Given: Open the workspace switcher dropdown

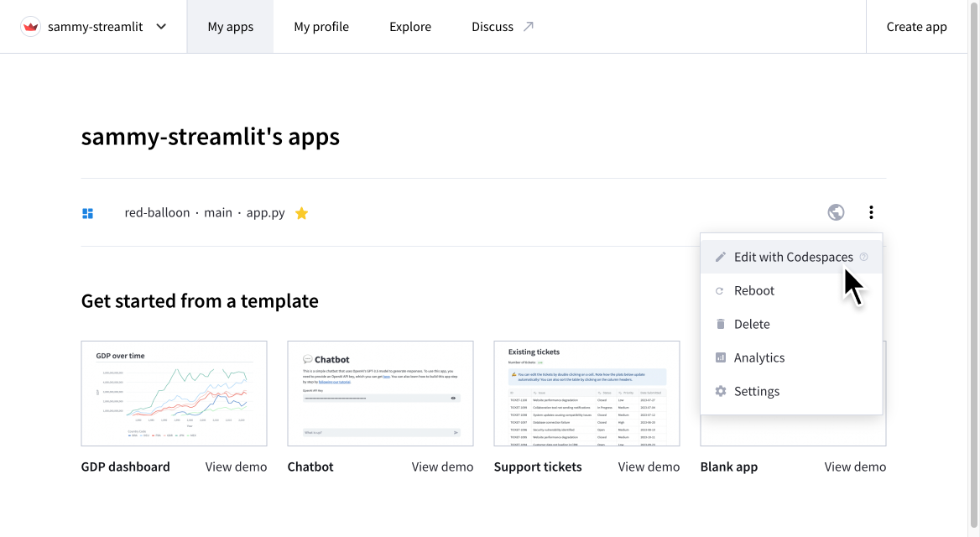Looking at the screenshot, I should click(x=160, y=26).
